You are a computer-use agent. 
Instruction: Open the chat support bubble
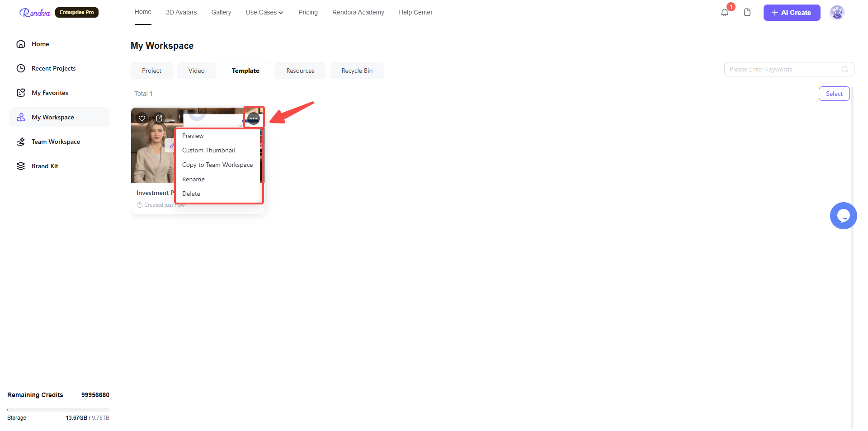(x=843, y=216)
